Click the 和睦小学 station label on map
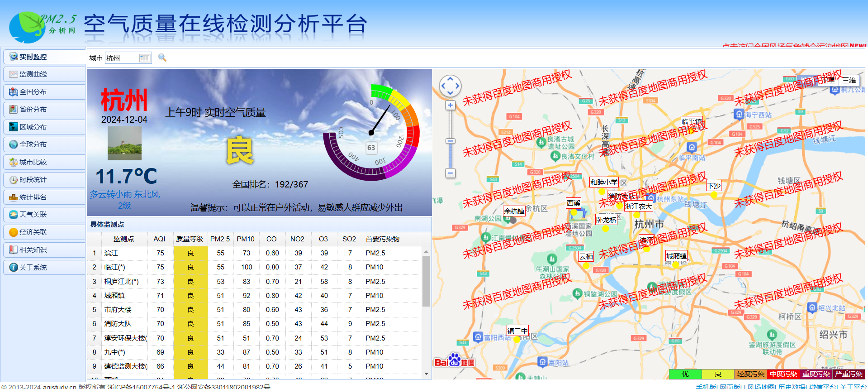Screen dimensions: 868x389 (x=604, y=182)
